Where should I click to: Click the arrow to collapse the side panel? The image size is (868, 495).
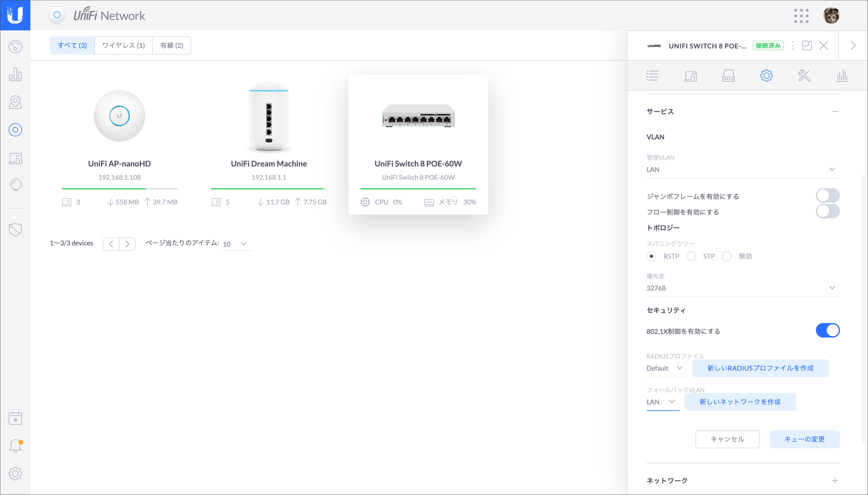[853, 45]
